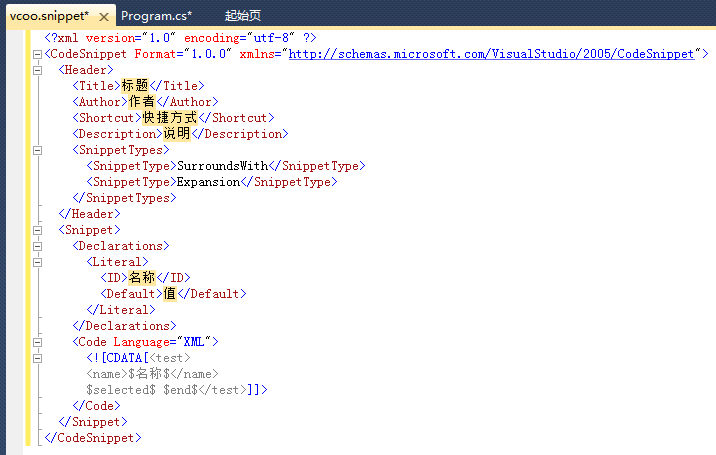Place cursor on SurroundsWith snippet type text
The width and height of the screenshot is (716, 455).
[222, 166]
